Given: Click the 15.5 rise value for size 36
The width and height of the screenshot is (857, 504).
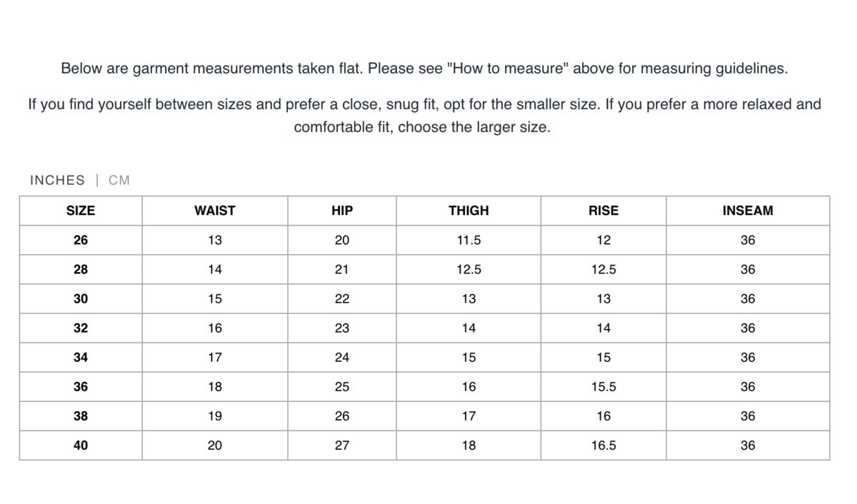Looking at the screenshot, I should (x=603, y=387).
